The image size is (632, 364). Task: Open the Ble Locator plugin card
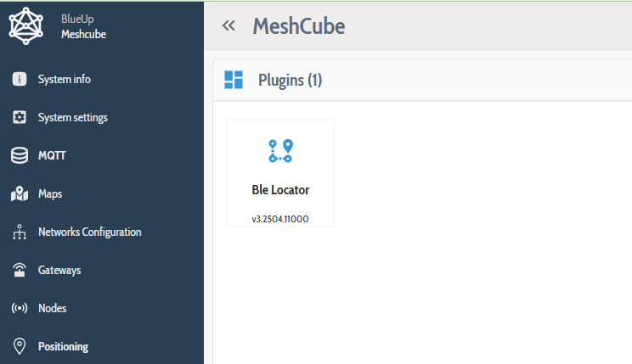tap(280, 174)
